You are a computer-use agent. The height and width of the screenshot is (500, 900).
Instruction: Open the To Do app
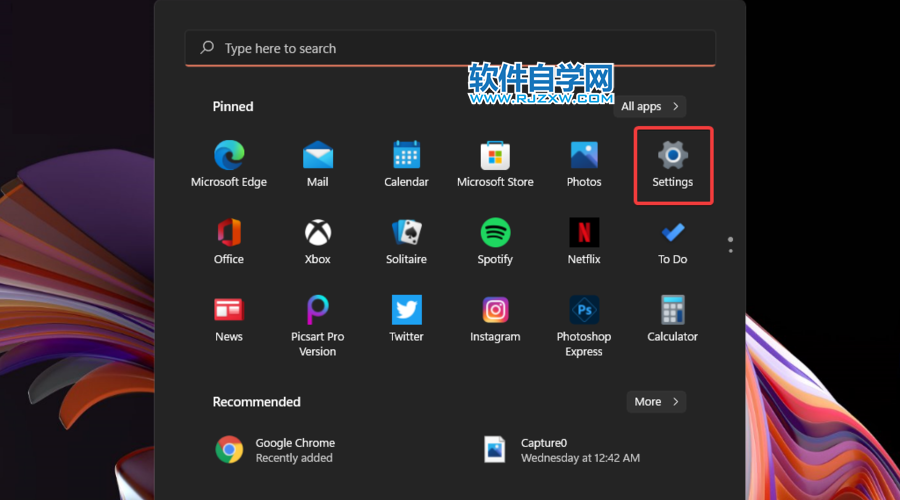tap(673, 241)
